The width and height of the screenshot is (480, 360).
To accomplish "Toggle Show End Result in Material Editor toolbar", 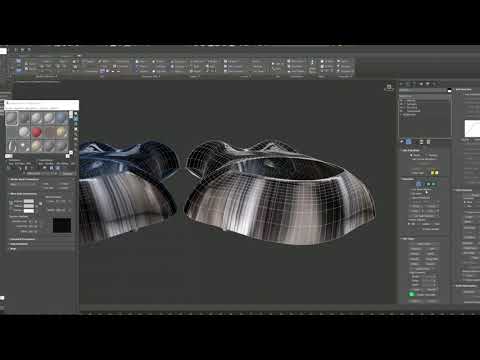I will tap(57, 169).
